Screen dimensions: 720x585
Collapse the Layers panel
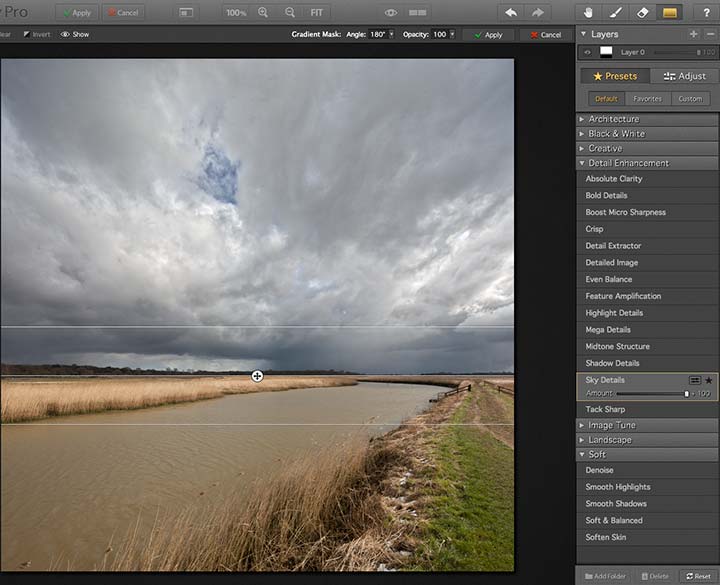pos(584,34)
